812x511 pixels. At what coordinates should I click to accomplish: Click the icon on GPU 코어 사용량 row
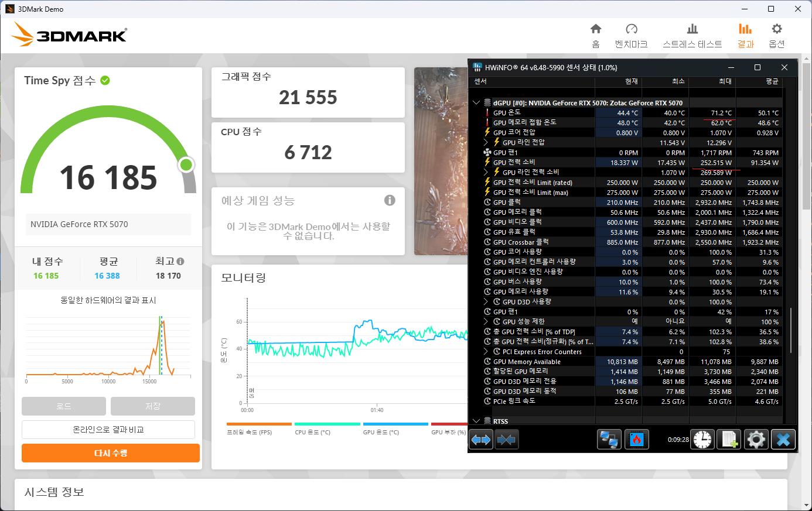click(x=487, y=252)
